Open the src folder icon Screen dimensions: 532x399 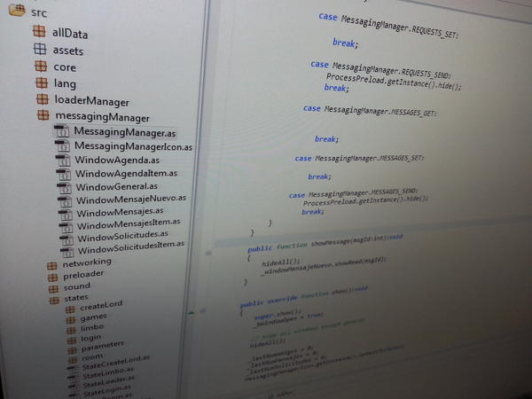[17, 10]
